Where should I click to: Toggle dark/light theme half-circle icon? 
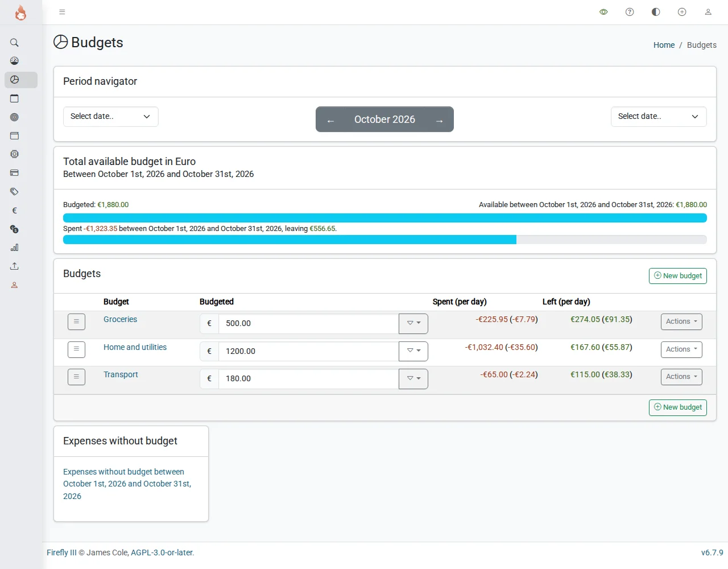click(656, 12)
